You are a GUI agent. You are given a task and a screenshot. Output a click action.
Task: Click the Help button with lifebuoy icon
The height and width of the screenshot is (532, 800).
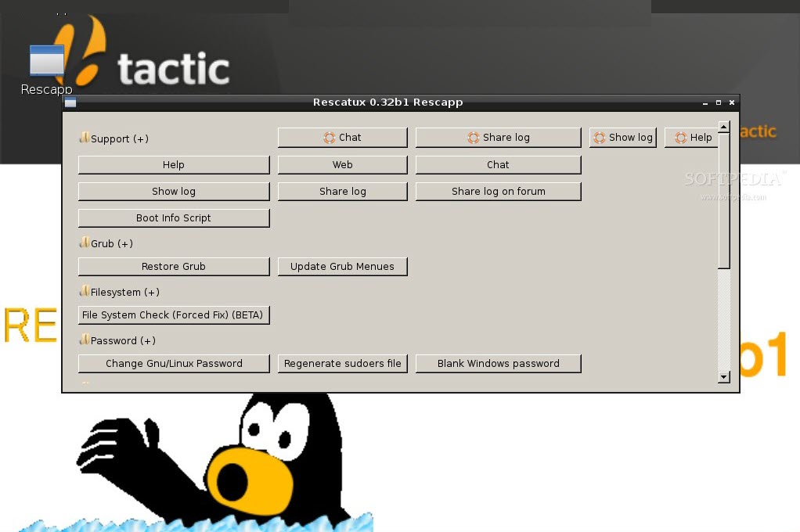coord(691,138)
